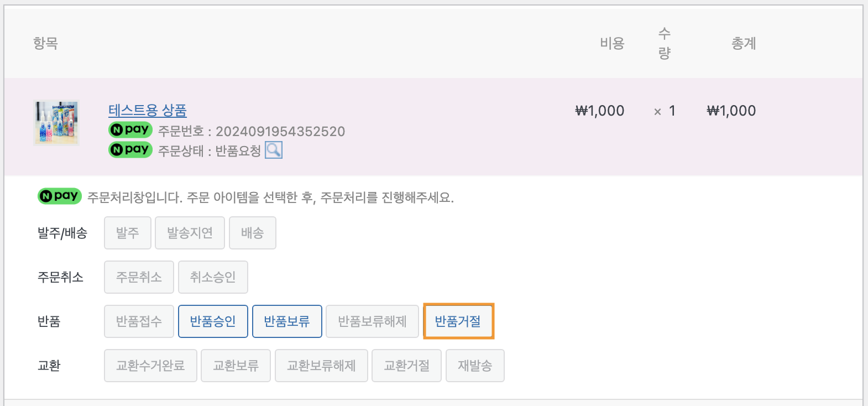Image resolution: width=868 pixels, height=406 pixels.
Task: Select the 반품보류 button
Action: pyautogui.click(x=287, y=321)
